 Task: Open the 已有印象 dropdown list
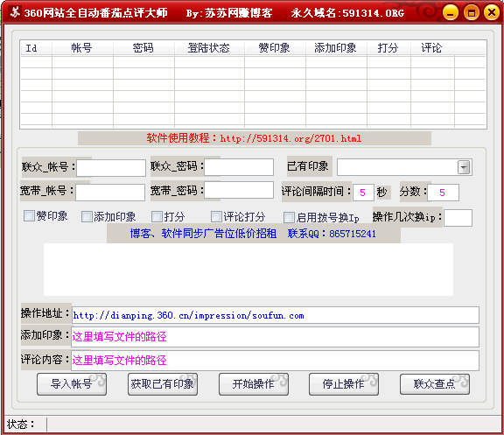[464, 167]
